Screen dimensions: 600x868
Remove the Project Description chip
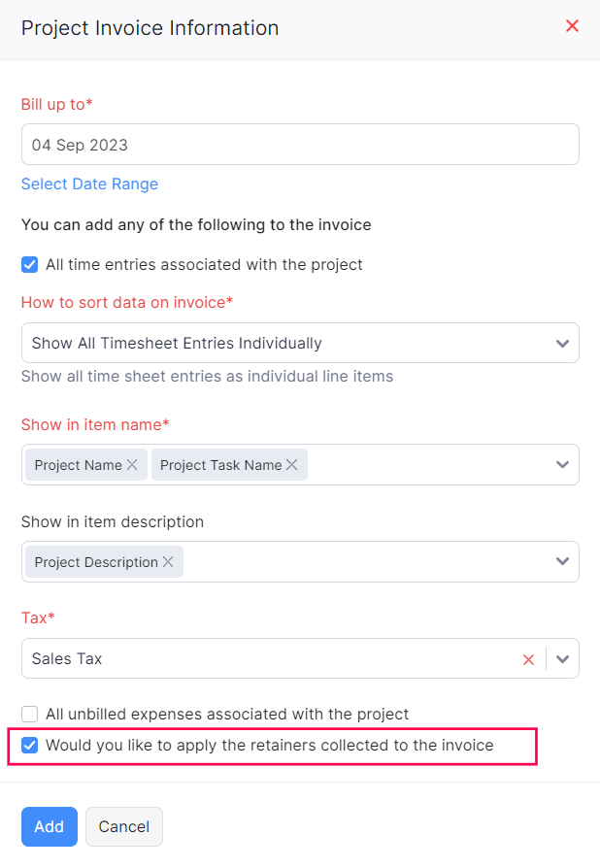(x=169, y=561)
